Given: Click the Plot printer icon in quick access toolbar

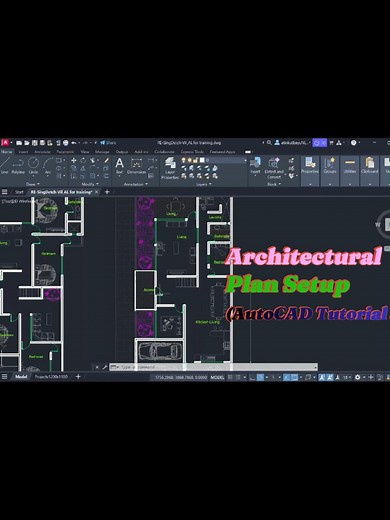Looking at the screenshot, I should [65, 143].
